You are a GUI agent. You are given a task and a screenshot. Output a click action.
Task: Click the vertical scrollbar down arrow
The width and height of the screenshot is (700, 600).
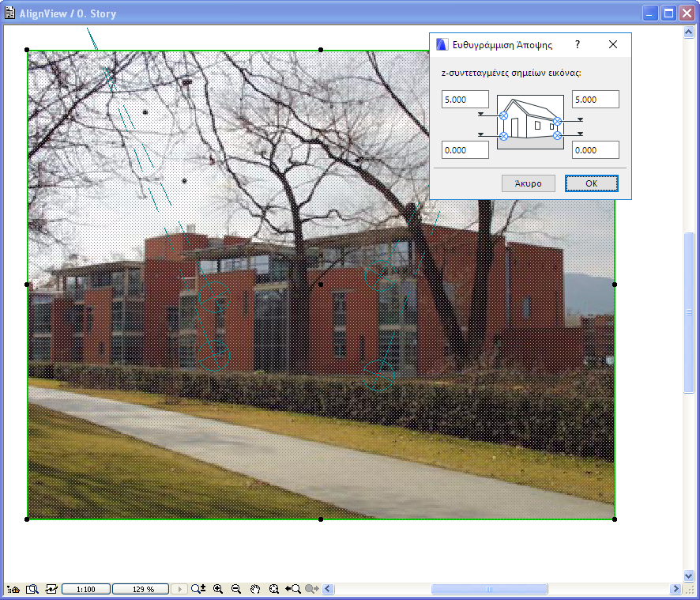tap(689, 575)
